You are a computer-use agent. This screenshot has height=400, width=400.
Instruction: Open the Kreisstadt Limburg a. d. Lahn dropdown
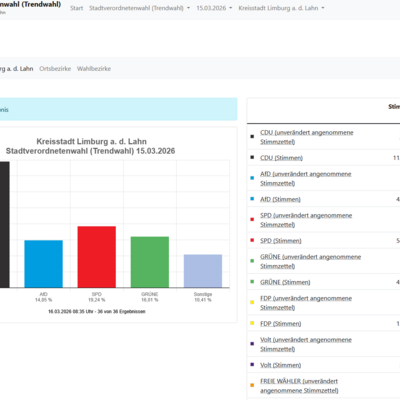click(281, 8)
